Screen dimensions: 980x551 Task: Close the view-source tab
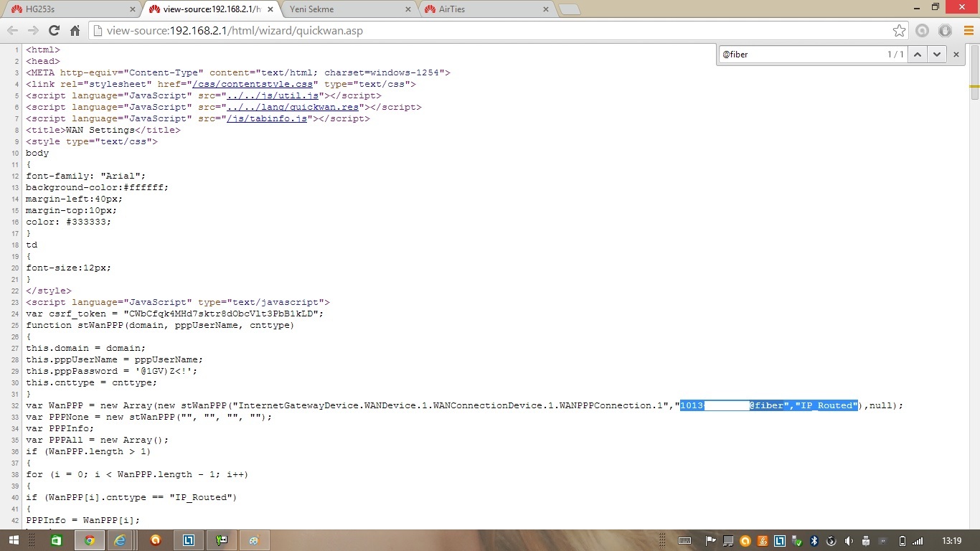pos(270,9)
